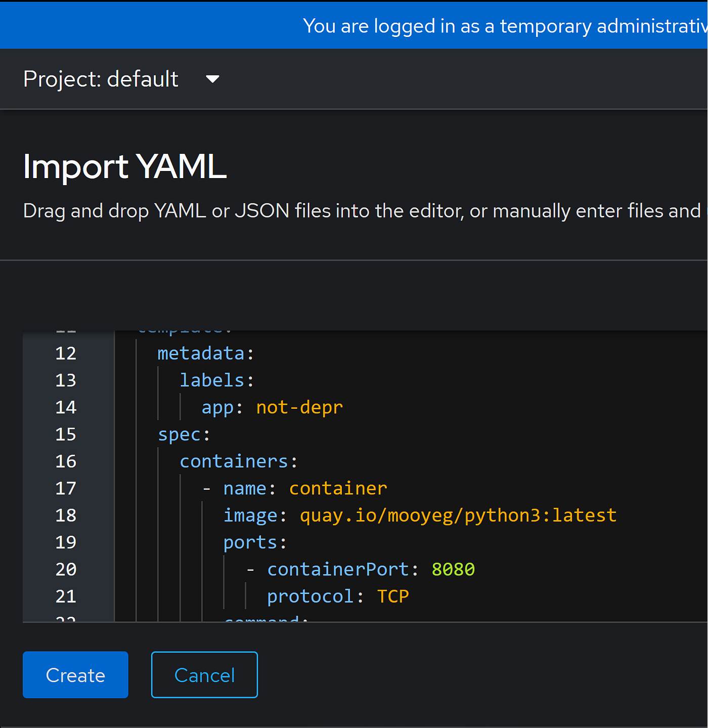This screenshot has width=708, height=728.
Task: Click the logged-in administrative banner message
Action: (x=505, y=26)
